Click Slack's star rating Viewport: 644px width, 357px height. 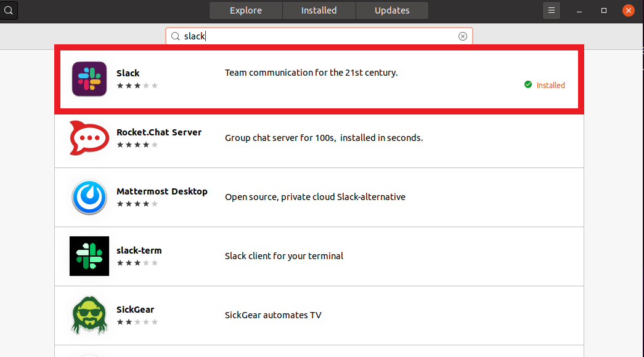pos(137,86)
